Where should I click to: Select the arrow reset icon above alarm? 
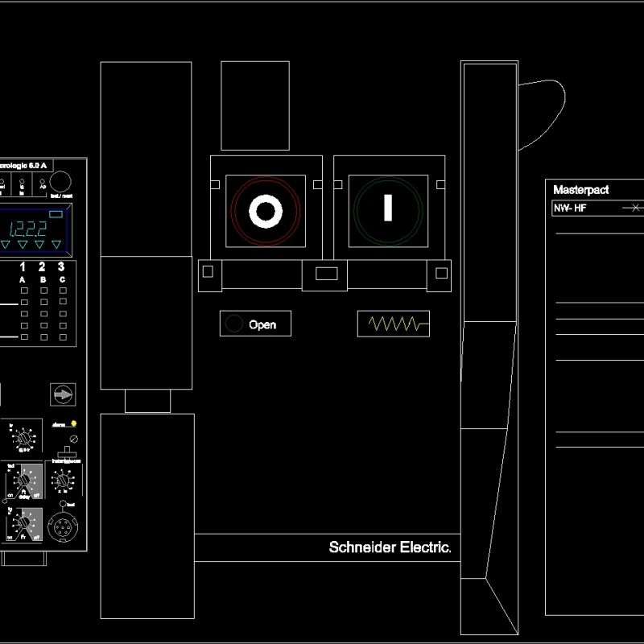click(x=62, y=395)
